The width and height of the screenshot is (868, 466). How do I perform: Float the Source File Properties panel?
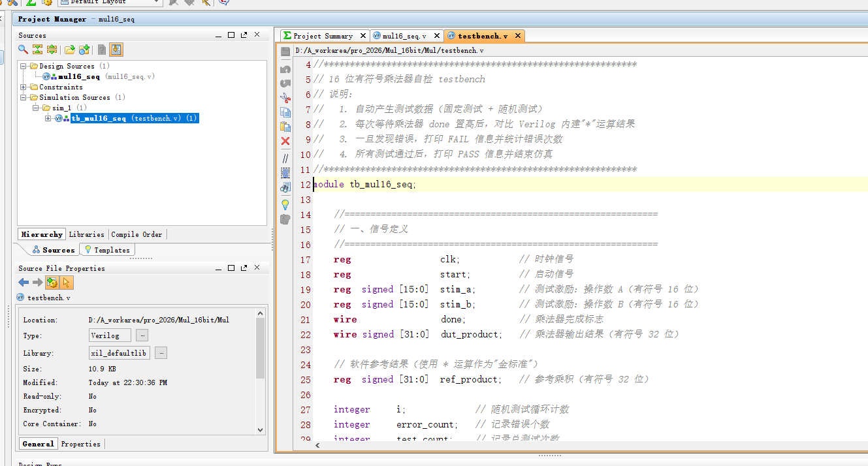(243, 268)
